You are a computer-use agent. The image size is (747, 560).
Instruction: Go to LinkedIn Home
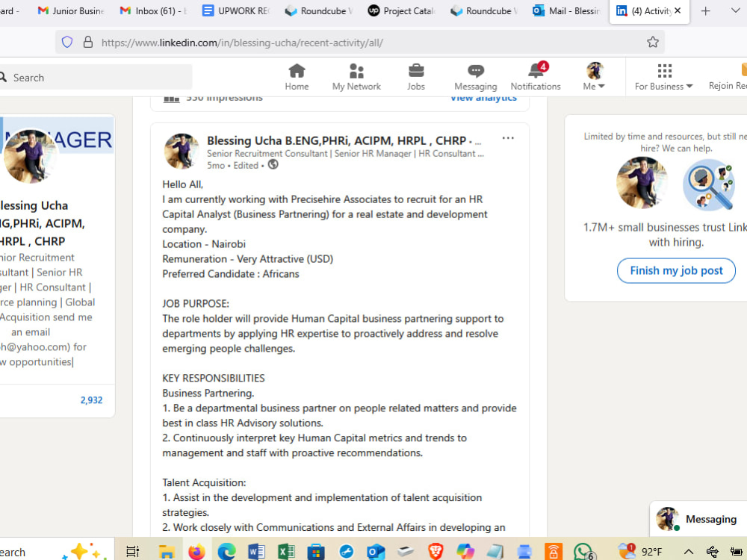[x=297, y=77]
